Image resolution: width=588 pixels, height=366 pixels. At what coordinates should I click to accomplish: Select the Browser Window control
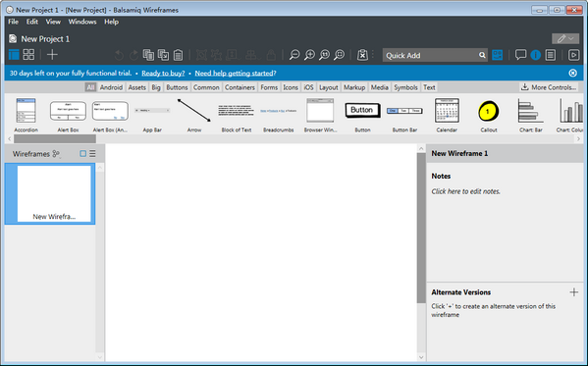tap(320, 115)
